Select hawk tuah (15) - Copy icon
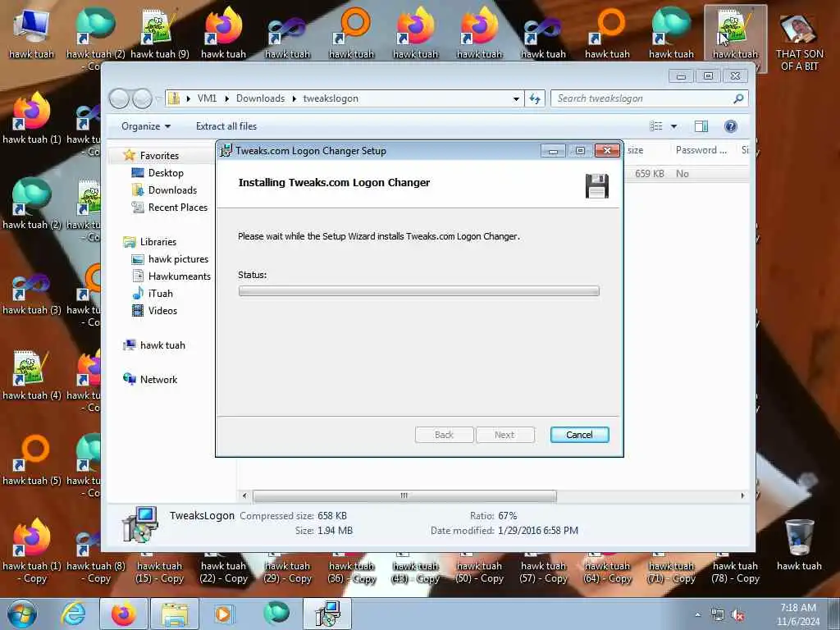The height and width of the screenshot is (630, 840). (160, 569)
